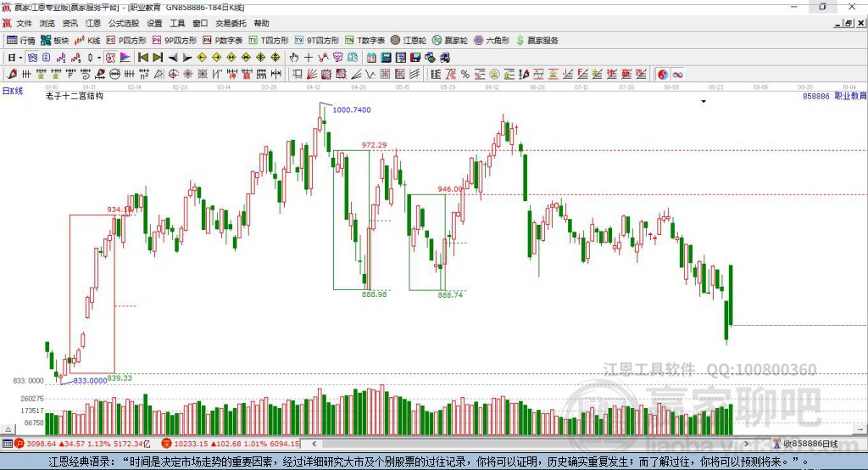Image resolution: width=868 pixels, height=470 pixels.
Task: Select the spiral drawing tool
Action: click(86, 75)
